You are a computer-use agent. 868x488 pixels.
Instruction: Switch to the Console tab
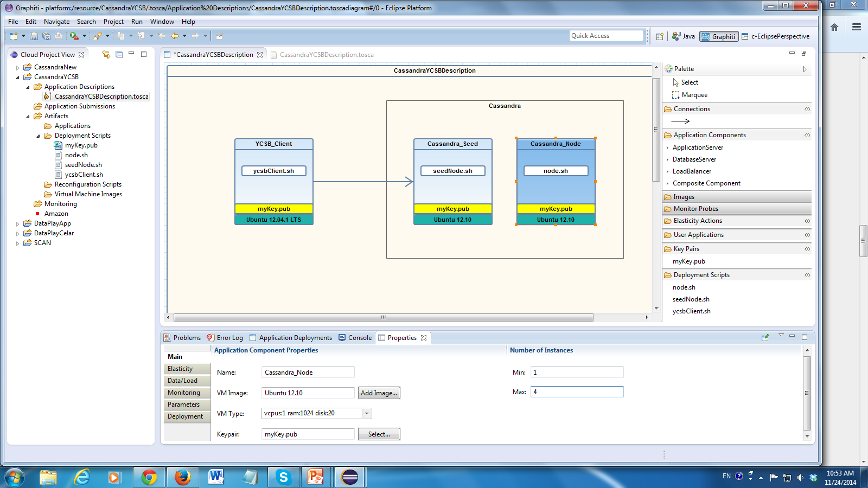coord(355,337)
